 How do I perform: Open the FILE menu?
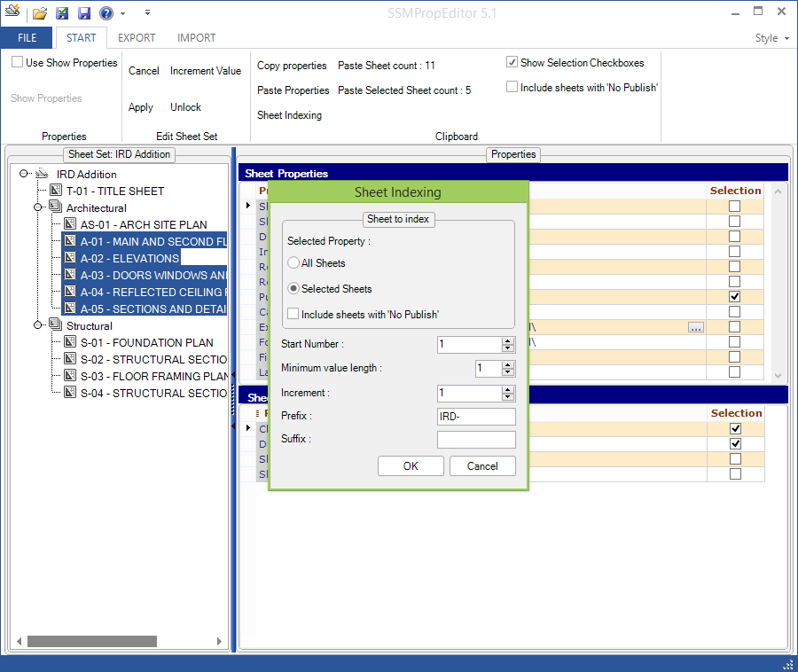click(x=27, y=38)
